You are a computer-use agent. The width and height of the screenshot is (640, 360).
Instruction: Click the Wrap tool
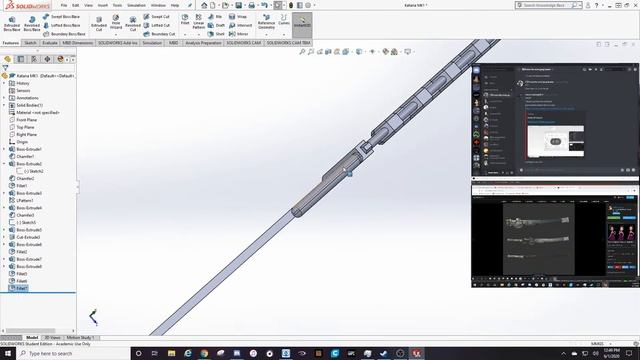[238, 17]
